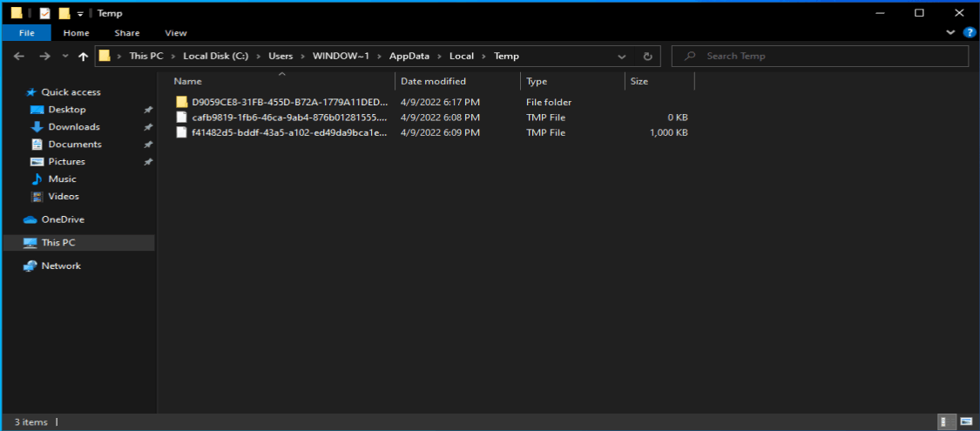Viewport: 980px width, 431px height.
Task: Focus the Search Temp box
Action: (x=820, y=57)
